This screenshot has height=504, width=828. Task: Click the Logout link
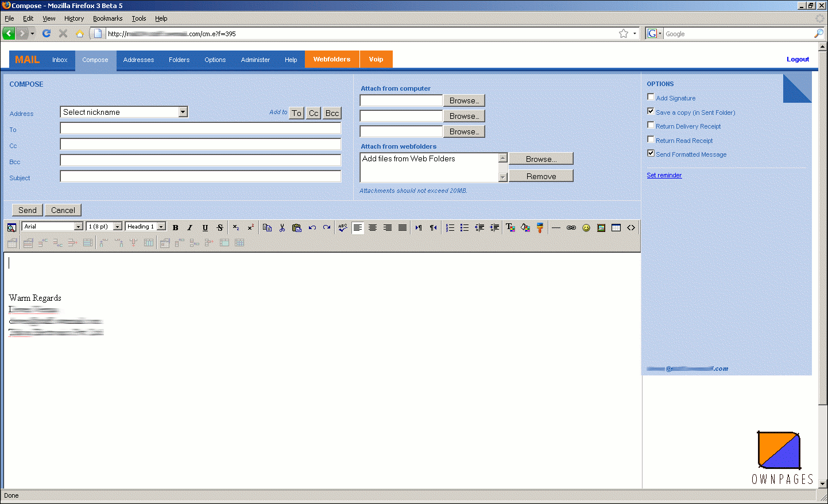pyautogui.click(x=798, y=59)
